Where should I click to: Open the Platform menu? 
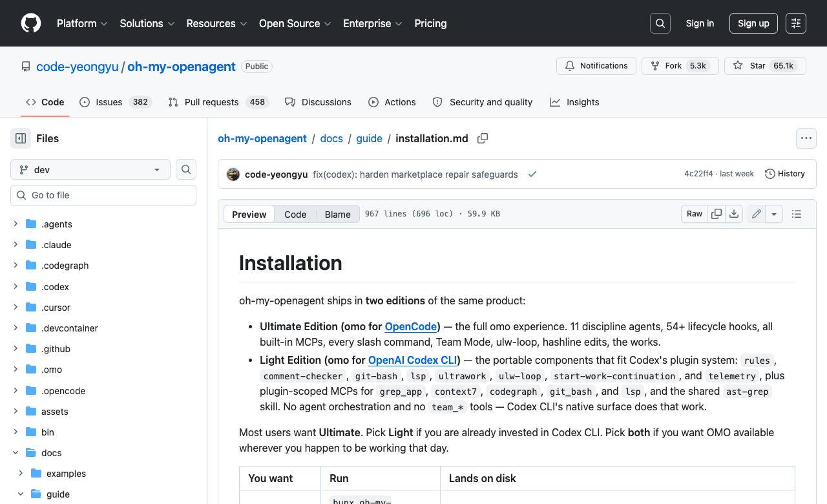82,23
